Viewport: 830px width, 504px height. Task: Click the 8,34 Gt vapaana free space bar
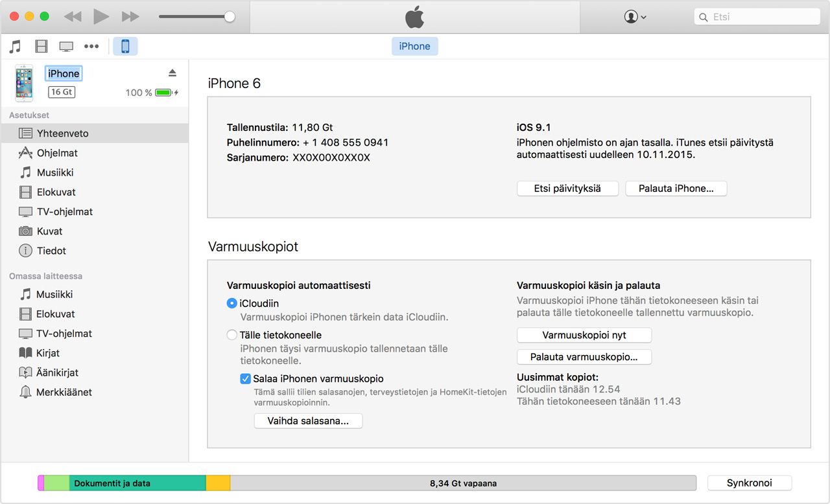pyautogui.click(x=463, y=483)
